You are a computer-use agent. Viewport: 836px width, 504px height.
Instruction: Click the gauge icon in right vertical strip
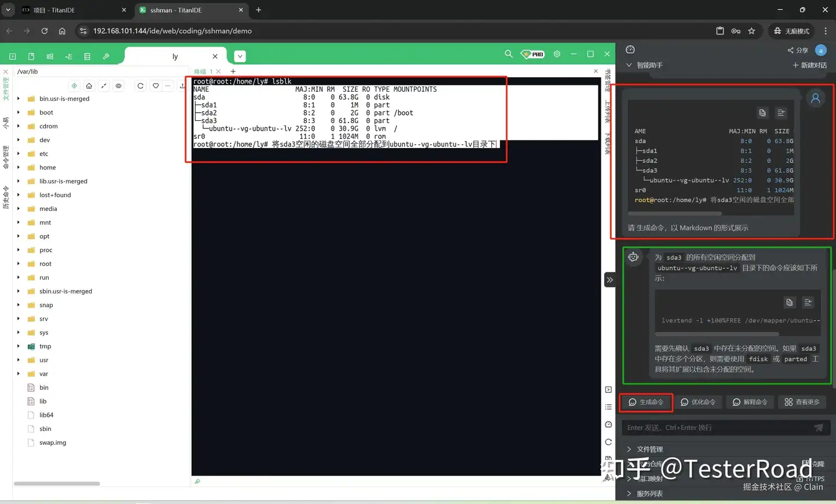point(608,424)
